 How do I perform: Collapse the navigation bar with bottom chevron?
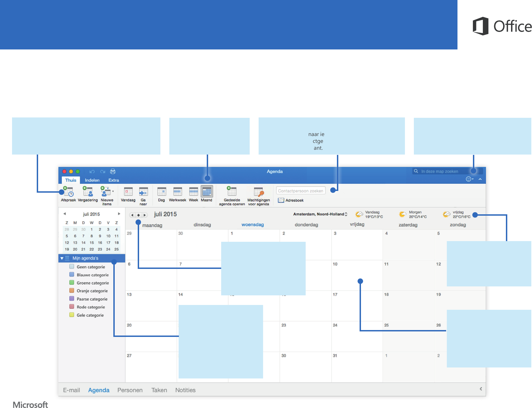point(481,389)
